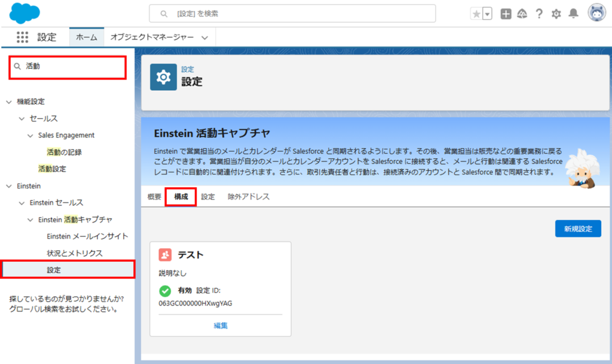Click the Einstein 活動キャプチャ heading

[212, 133]
